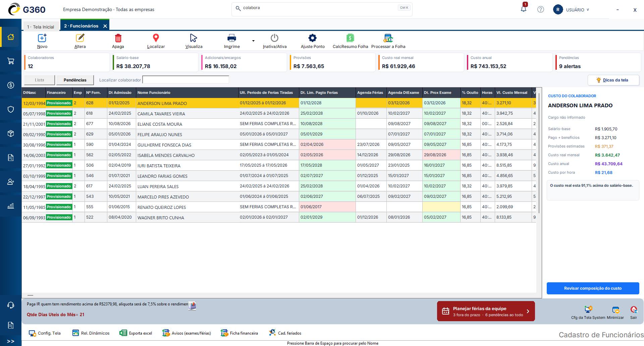Open the headset support sidebar icon
This screenshot has width=644, height=346.
tap(11, 305)
